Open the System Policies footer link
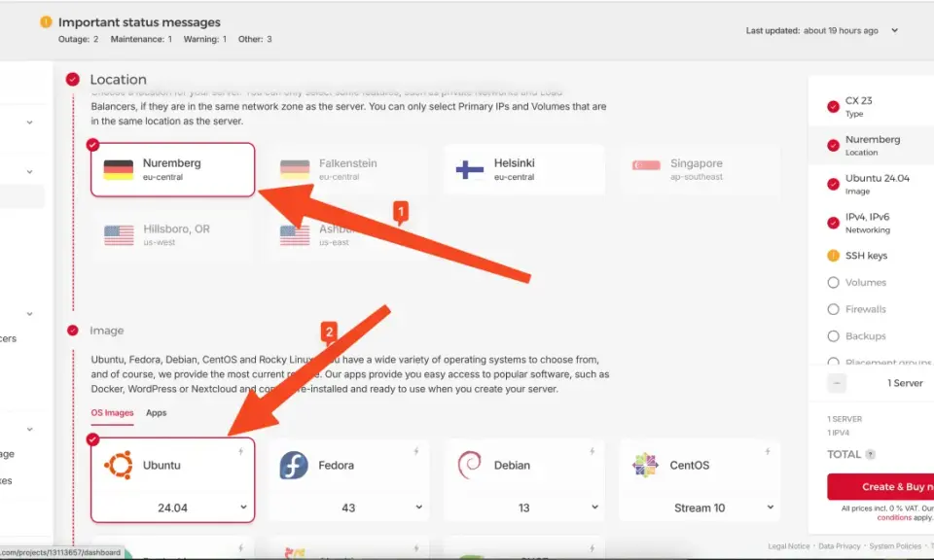 pos(895,546)
